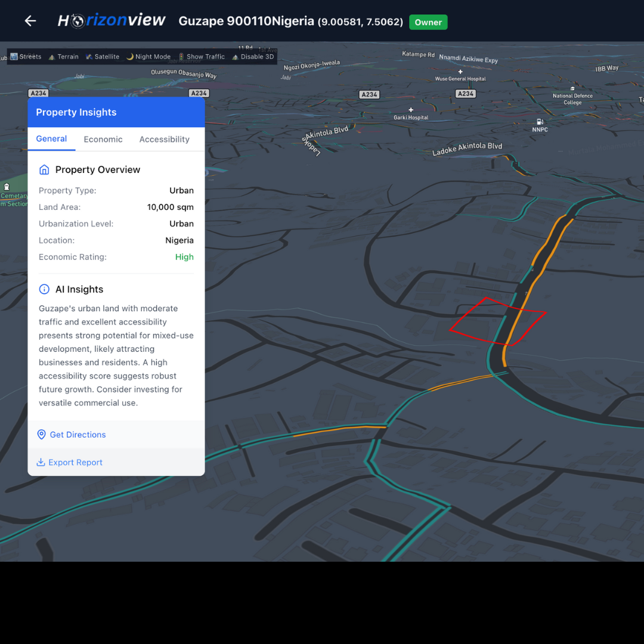Click the green Owner badge

point(428,22)
